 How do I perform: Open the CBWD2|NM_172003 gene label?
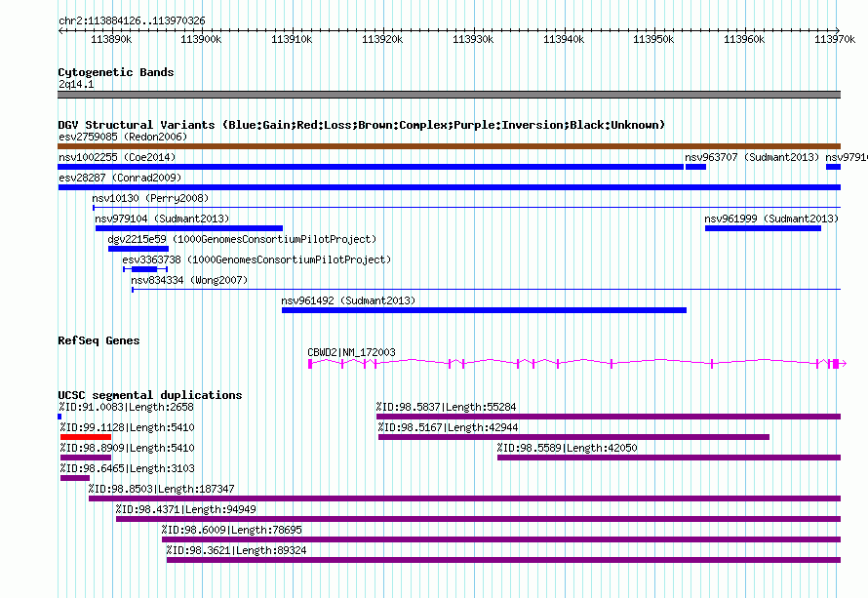[351, 352]
